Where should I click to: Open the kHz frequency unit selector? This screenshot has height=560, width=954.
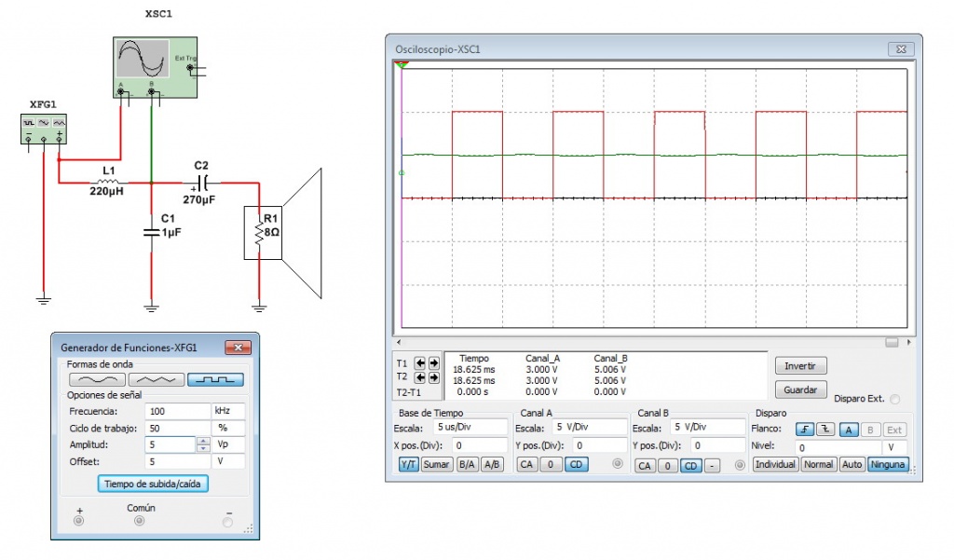[228, 411]
